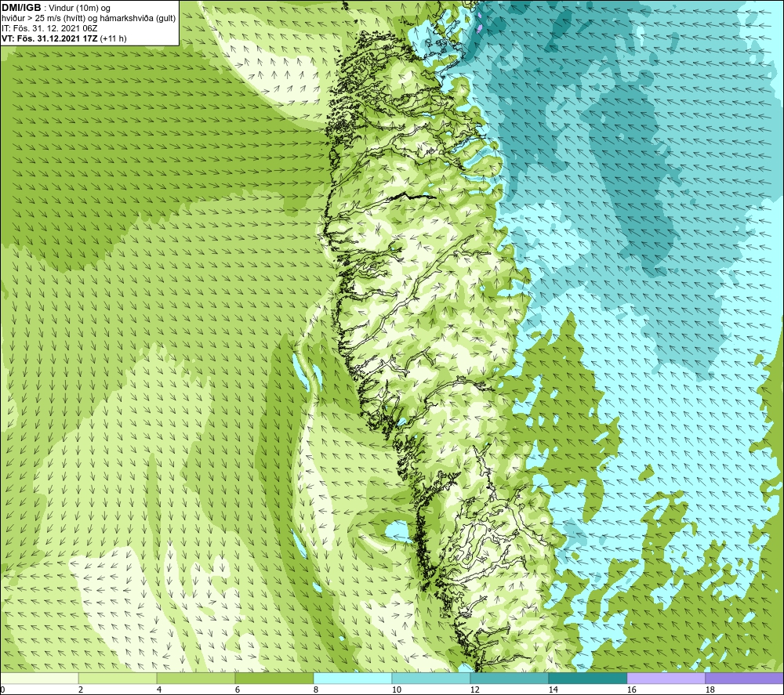The width and height of the screenshot is (784, 695).
Task: Click the scale label "10"
Action: point(396,690)
